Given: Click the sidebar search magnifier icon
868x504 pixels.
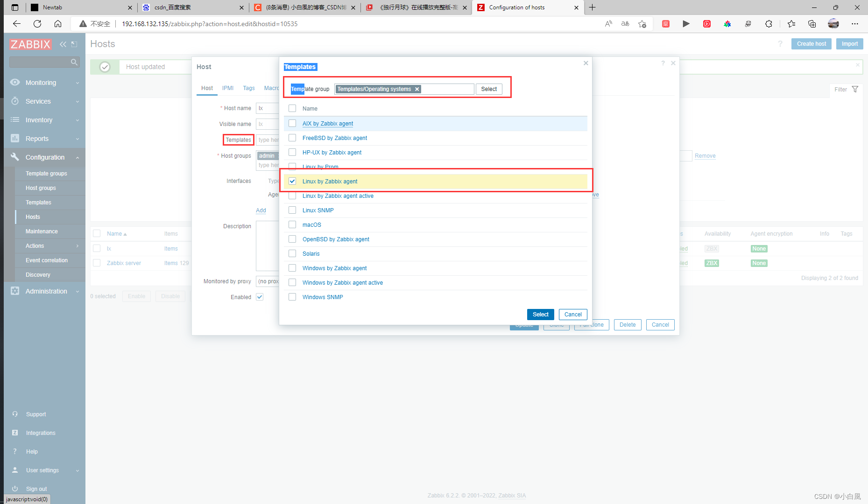Looking at the screenshot, I should (x=74, y=62).
